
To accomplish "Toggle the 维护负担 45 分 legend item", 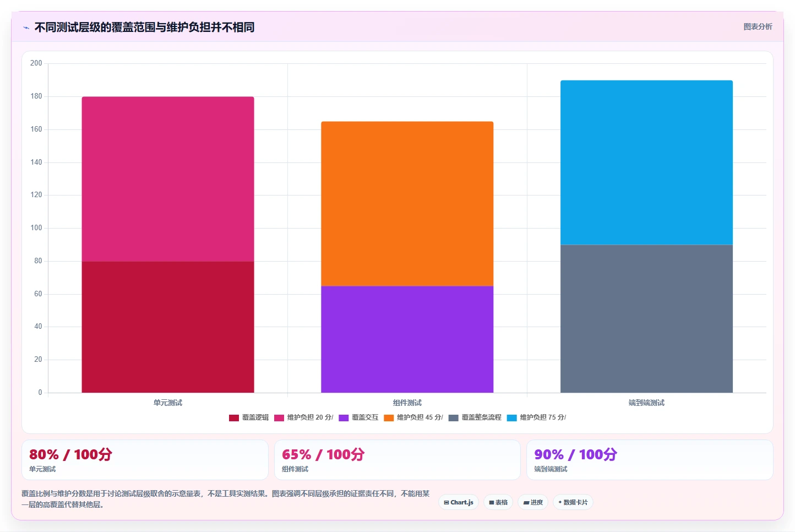I will pos(413,417).
